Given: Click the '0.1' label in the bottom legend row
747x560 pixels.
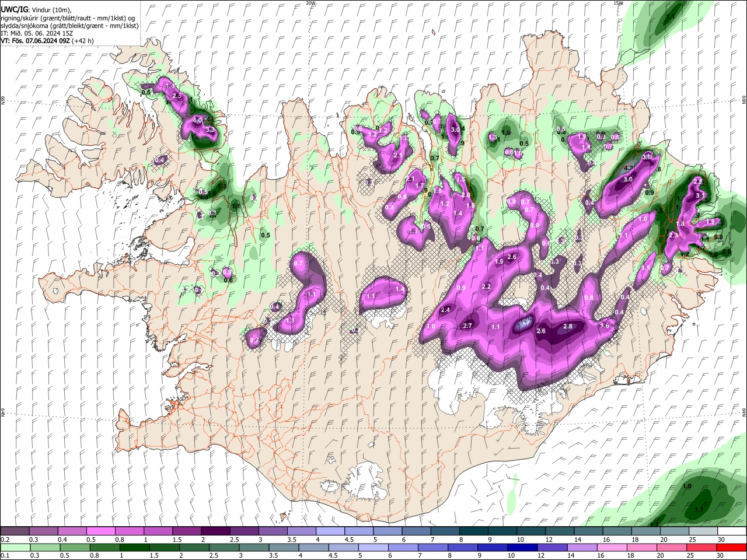Looking at the screenshot, I should click(x=5, y=555).
